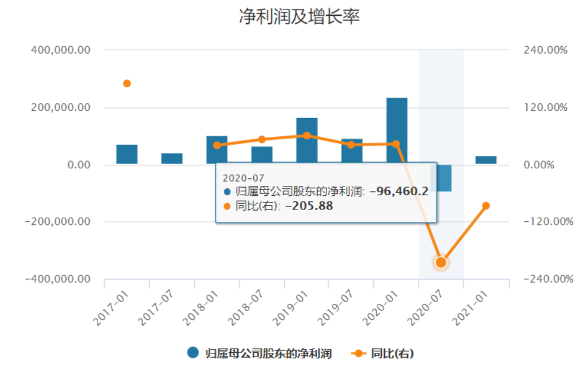Click the x-axis label 2020-01
Image resolution: width=588 pixels, height=370 pixels.
[380, 308]
